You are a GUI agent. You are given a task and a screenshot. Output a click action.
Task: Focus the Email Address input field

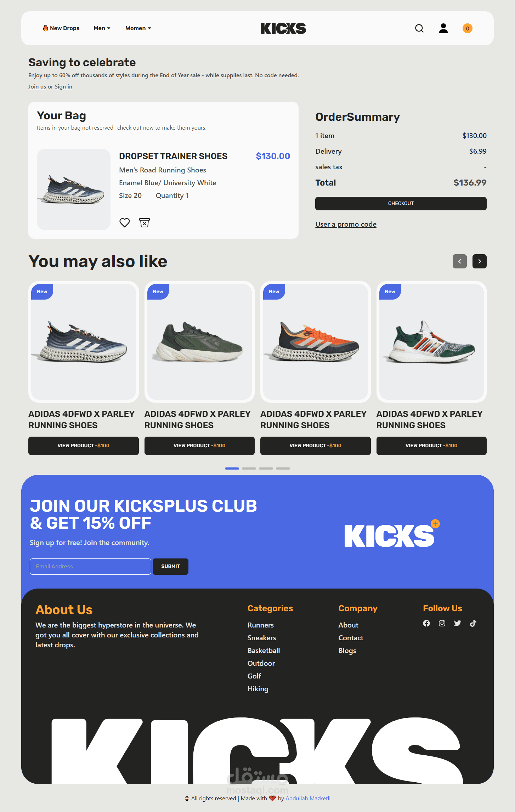click(x=91, y=567)
